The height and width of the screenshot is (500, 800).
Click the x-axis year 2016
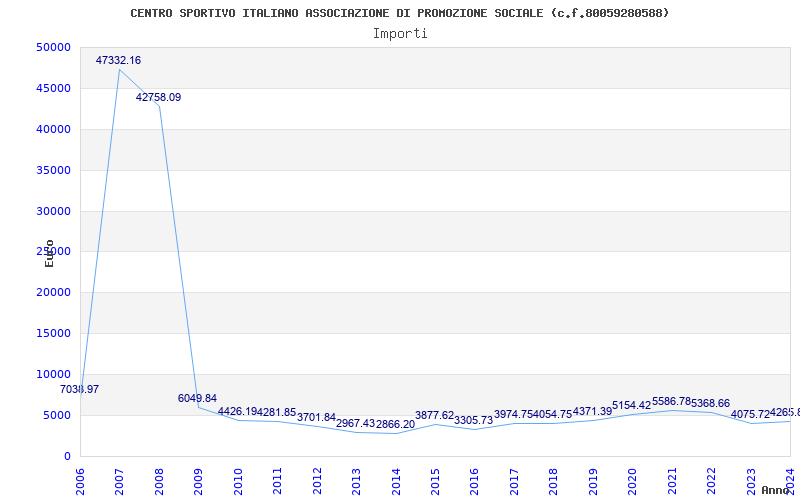coord(474,482)
